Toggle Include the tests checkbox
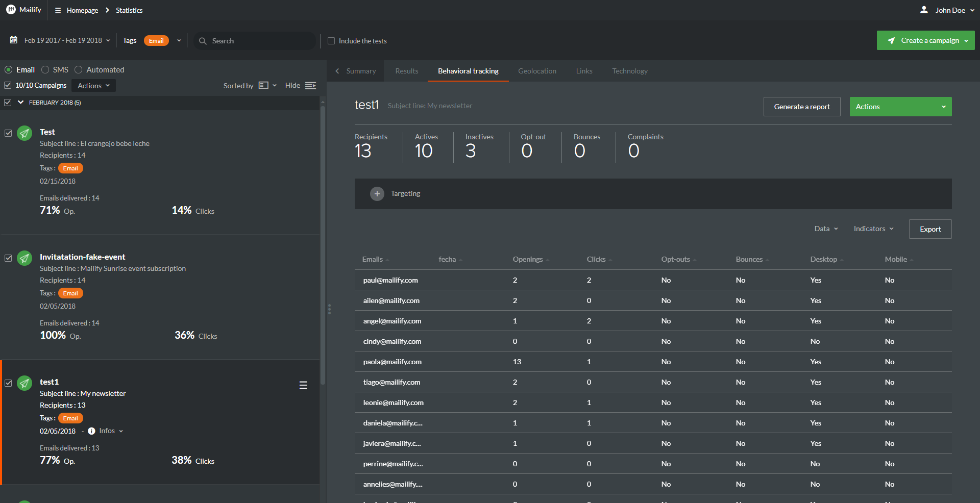The image size is (980, 503). 331,41
